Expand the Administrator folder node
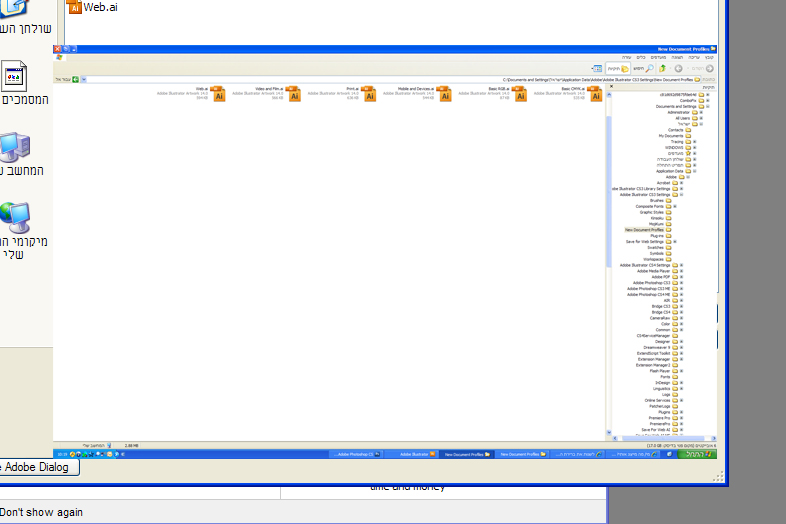 701,112
